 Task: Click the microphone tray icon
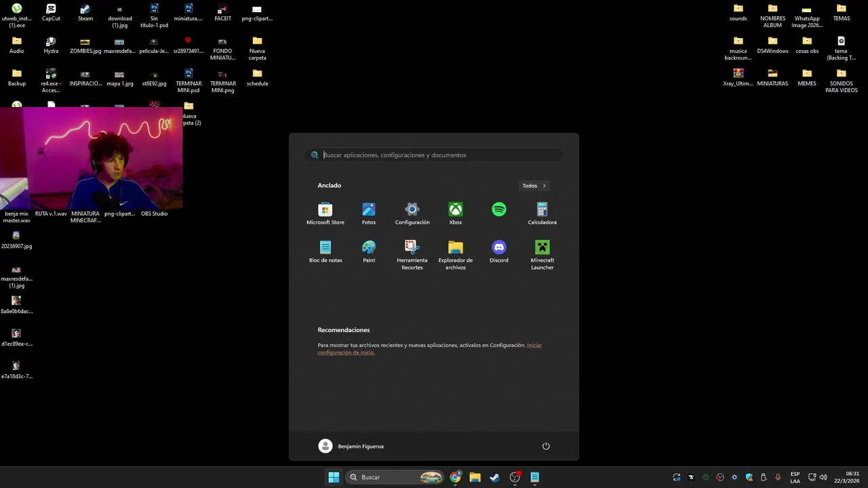point(778,477)
